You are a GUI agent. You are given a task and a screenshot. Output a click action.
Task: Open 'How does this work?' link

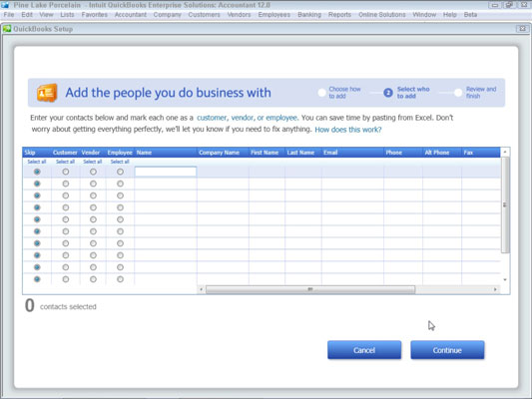tap(348, 130)
